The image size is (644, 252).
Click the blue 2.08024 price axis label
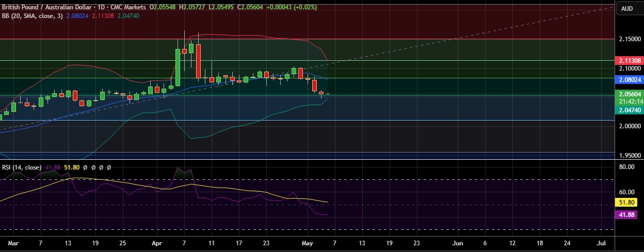coord(630,80)
